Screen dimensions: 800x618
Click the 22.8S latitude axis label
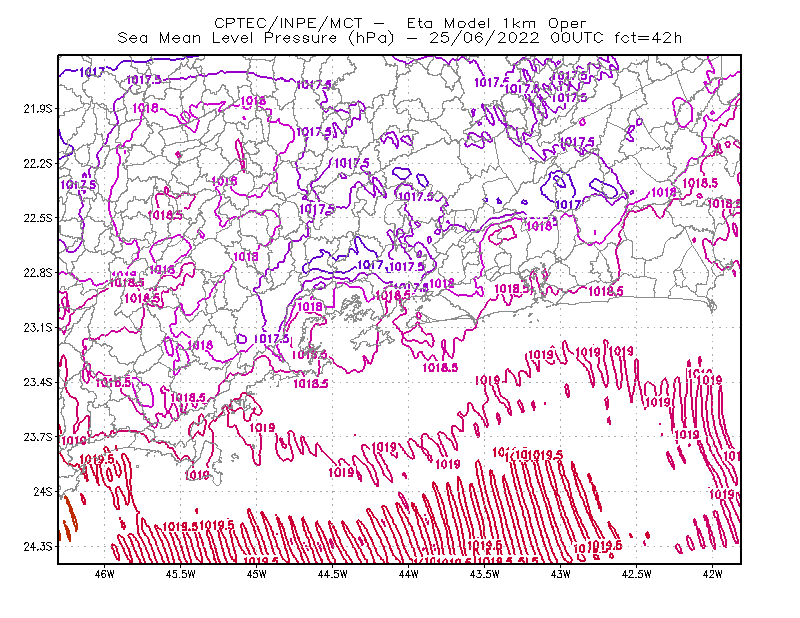pyautogui.click(x=38, y=273)
